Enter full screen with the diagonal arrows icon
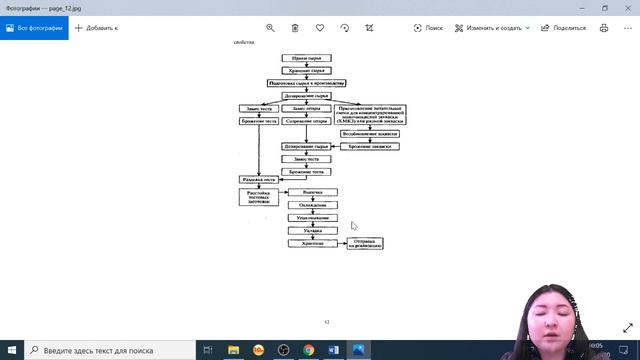Screen dimensions: 640x360 point(628,328)
